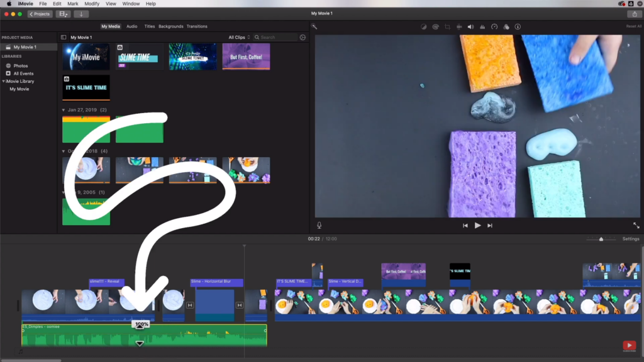The height and width of the screenshot is (362, 644).
Task: Play the movie in the viewer
Action: pos(477,226)
